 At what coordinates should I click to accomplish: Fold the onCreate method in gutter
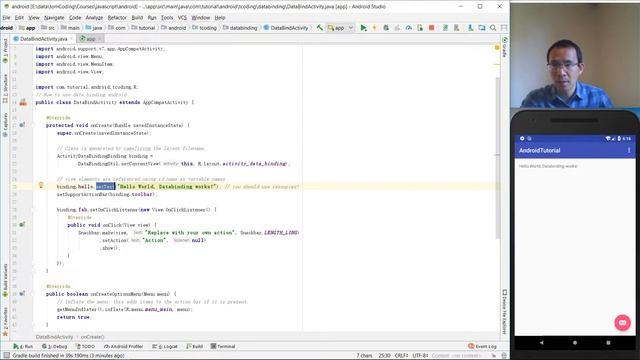coord(33,125)
